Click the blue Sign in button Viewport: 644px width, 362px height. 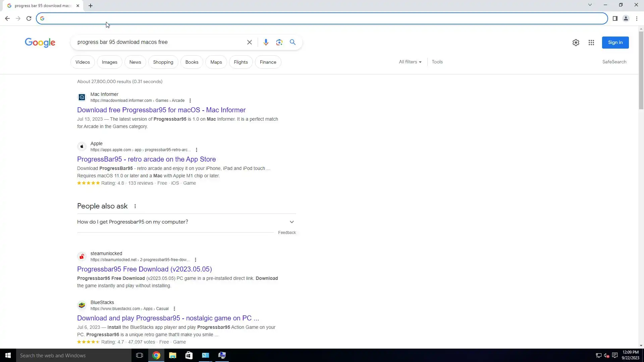615,43
